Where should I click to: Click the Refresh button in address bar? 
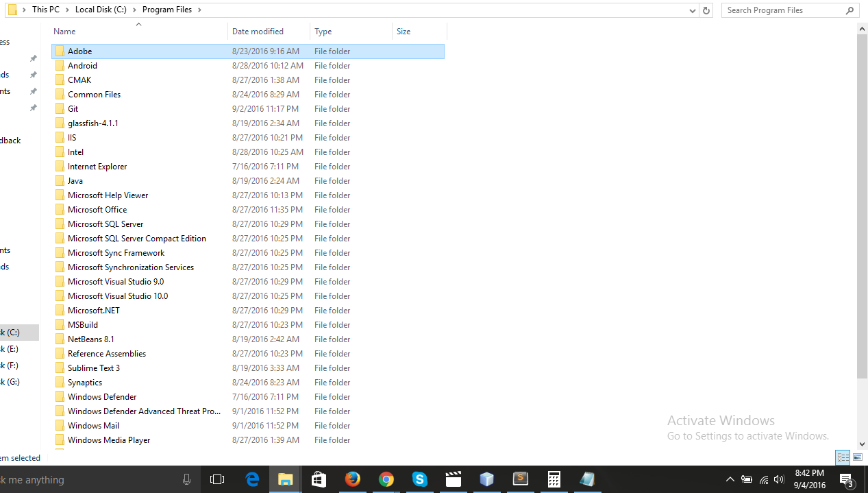tap(706, 10)
